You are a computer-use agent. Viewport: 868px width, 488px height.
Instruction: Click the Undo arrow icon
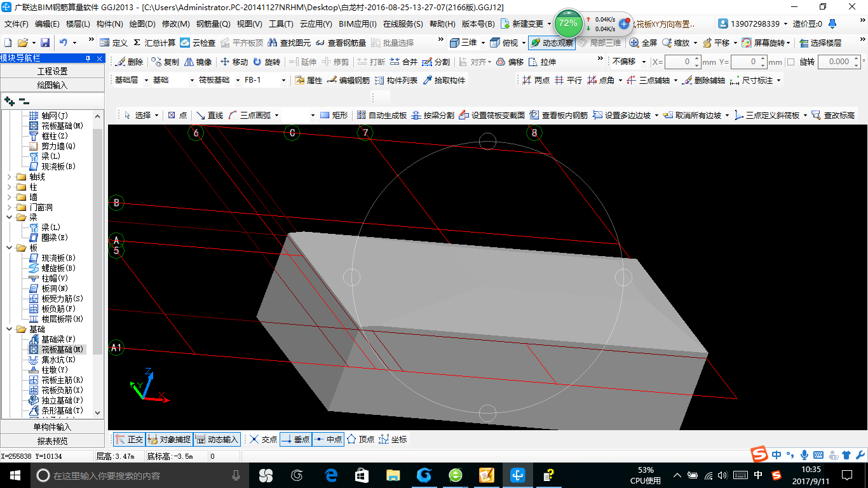coord(64,43)
